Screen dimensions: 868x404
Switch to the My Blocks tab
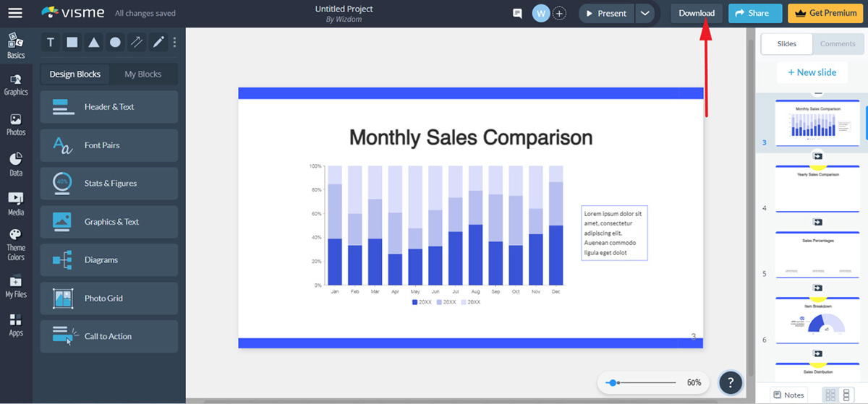pos(142,74)
